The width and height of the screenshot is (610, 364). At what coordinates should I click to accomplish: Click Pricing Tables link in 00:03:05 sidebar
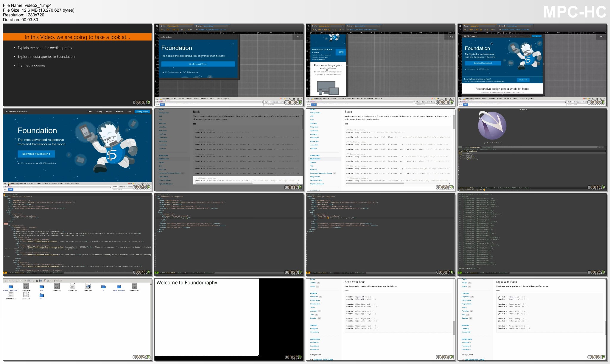315,300
